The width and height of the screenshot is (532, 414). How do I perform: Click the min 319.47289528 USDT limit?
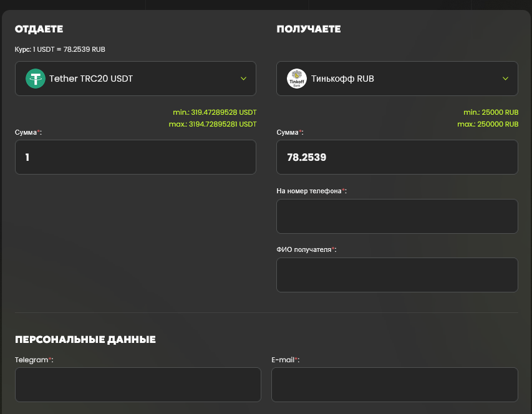(215, 112)
